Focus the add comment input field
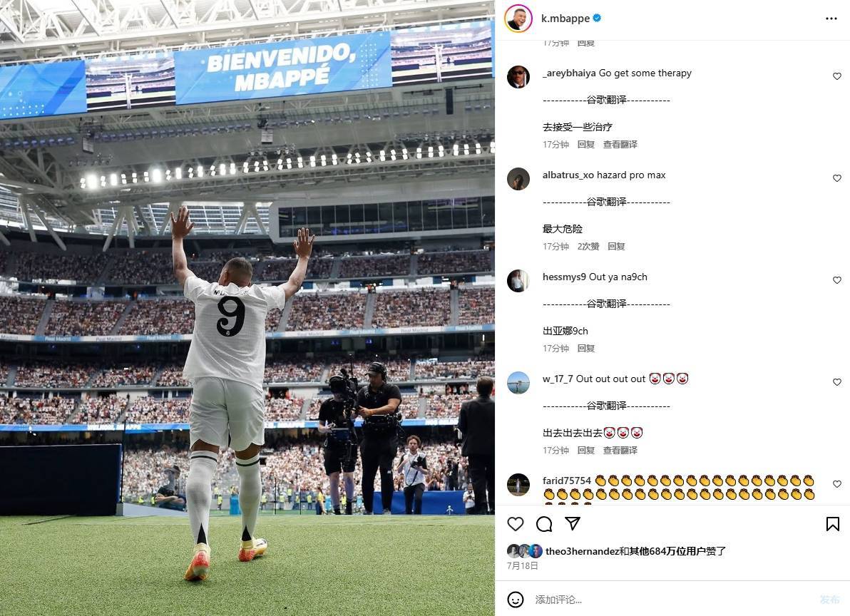The image size is (850, 616). tap(672, 599)
